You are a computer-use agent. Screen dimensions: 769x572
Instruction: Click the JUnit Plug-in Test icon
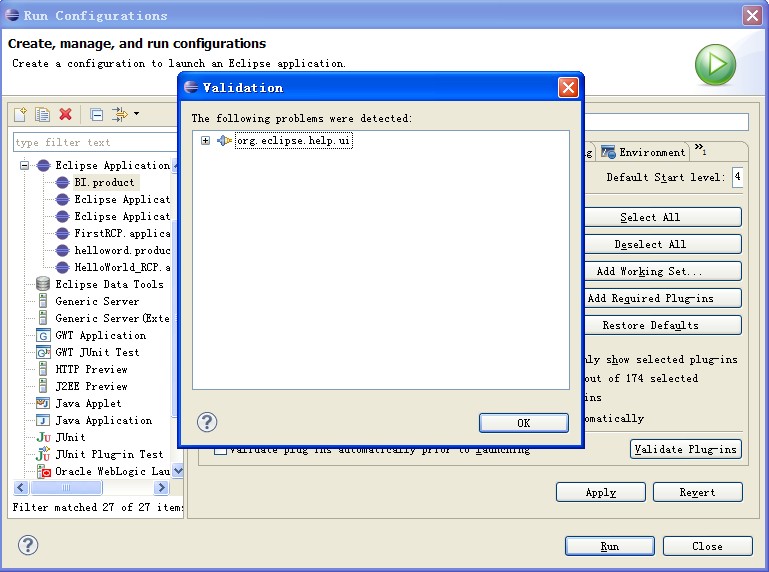pyautogui.click(x=44, y=454)
